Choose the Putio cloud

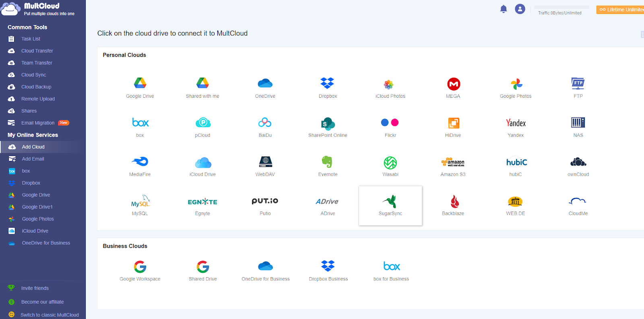(x=265, y=201)
